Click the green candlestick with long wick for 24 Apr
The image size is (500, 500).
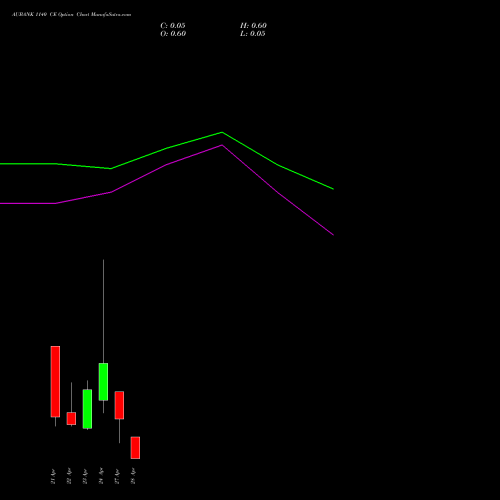coord(103,382)
